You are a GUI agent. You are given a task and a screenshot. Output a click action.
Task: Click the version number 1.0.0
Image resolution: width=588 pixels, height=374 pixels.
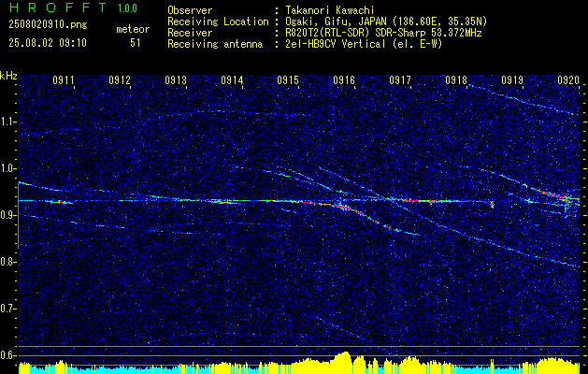[127, 7]
